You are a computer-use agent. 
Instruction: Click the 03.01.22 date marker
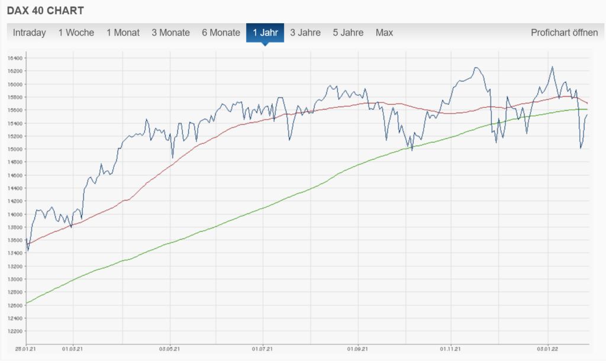547,349
